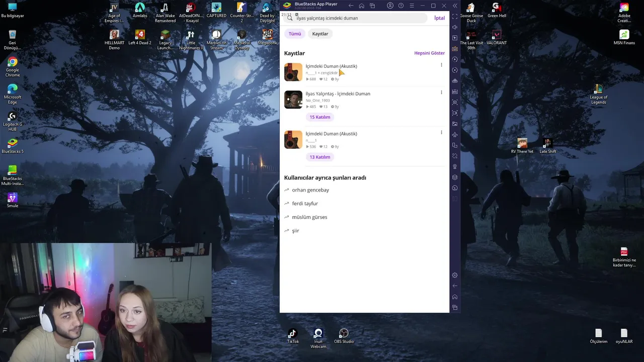Image resolution: width=644 pixels, height=362 pixels.
Task: Select suggested search müslüm gürses
Action: pyautogui.click(x=309, y=217)
